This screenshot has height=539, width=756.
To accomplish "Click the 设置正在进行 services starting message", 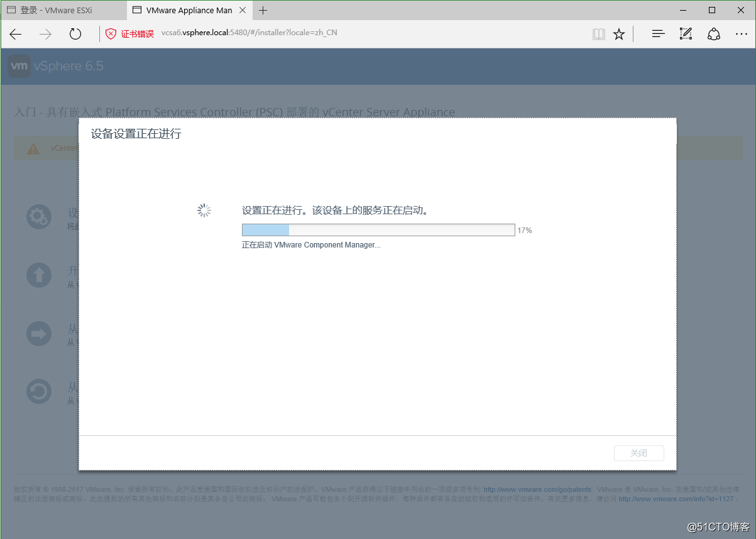I will click(336, 210).
